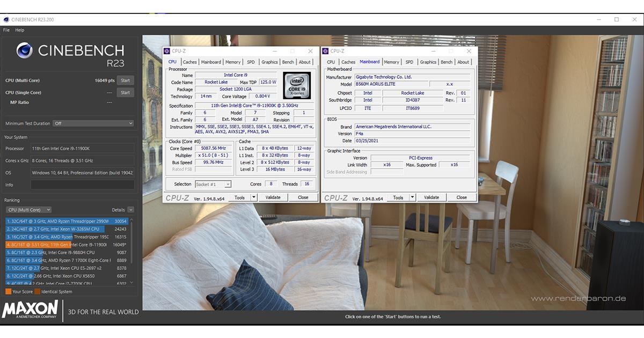Select the Core i9-9880H ranking row
644x338 pixels.
coord(67,252)
